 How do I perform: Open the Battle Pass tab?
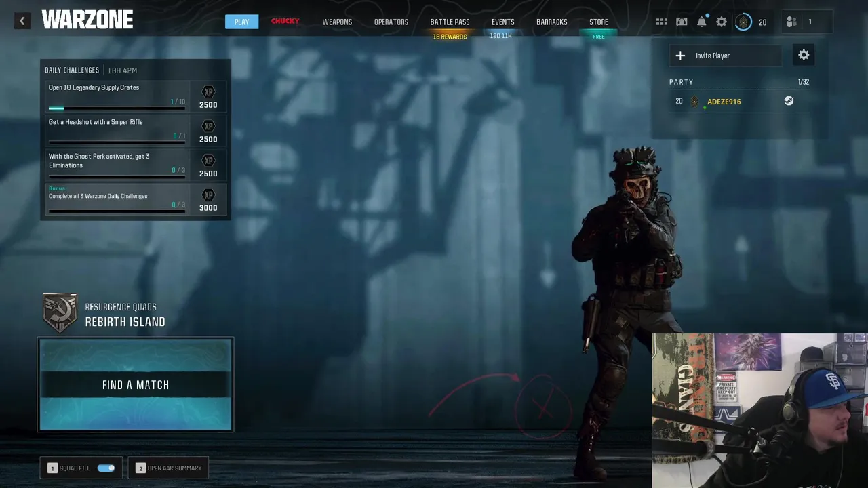pos(450,22)
